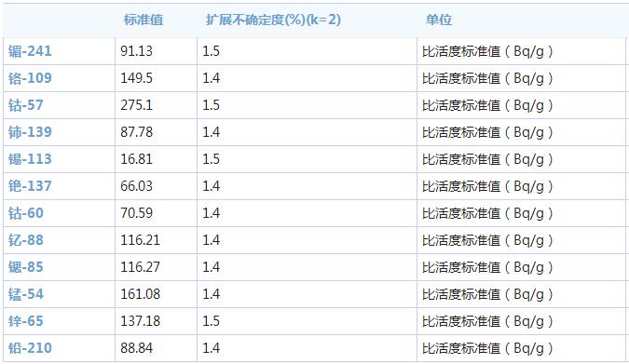Click the uncertainty 1.4 in 铅-210 row

pyautogui.click(x=211, y=348)
